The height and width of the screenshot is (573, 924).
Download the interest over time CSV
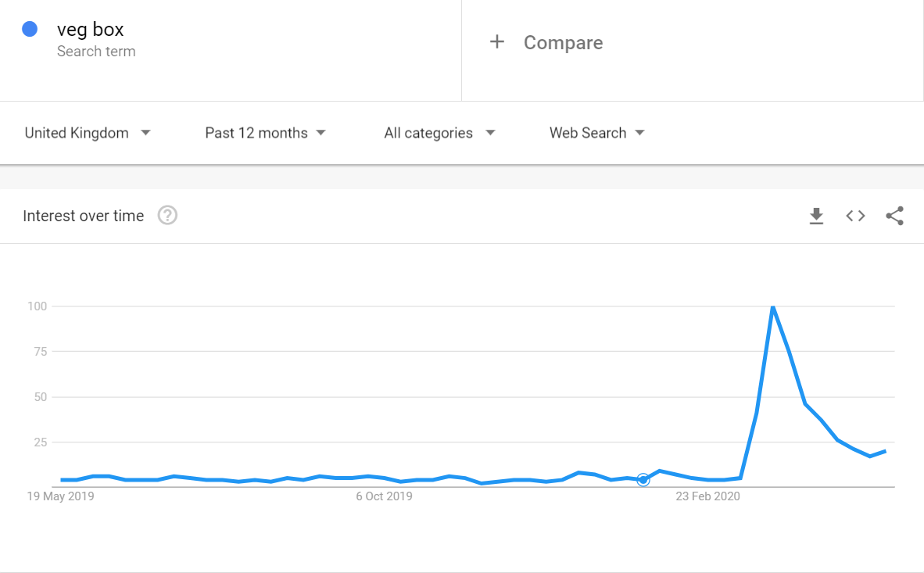(816, 216)
